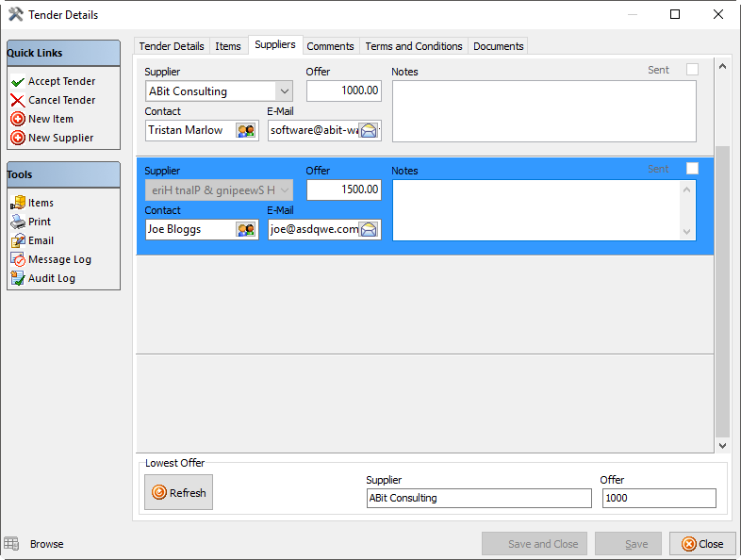Expand the ABit Consulting supplier dropdown

click(x=283, y=91)
